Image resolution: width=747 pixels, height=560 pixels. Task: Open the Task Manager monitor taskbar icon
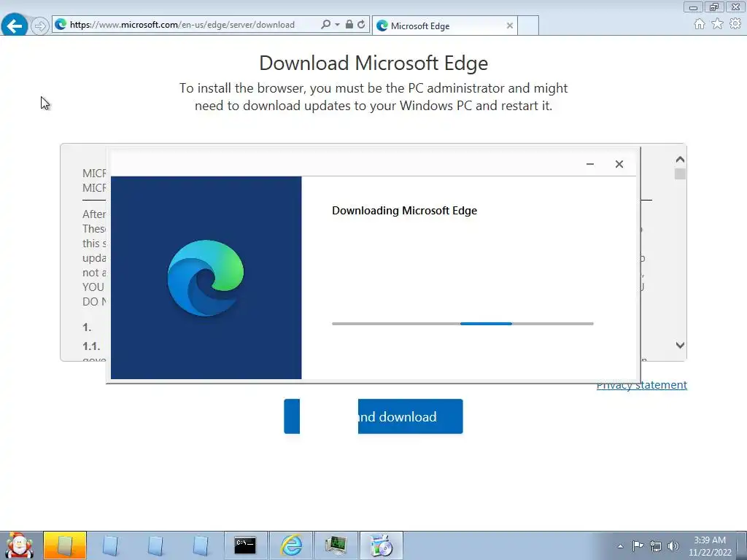pos(336,545)
